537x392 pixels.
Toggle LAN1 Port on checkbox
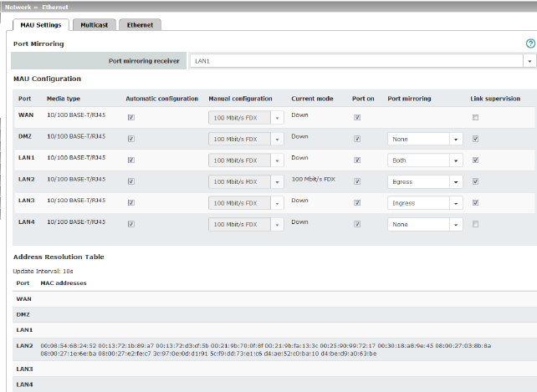tap(357, 160)
